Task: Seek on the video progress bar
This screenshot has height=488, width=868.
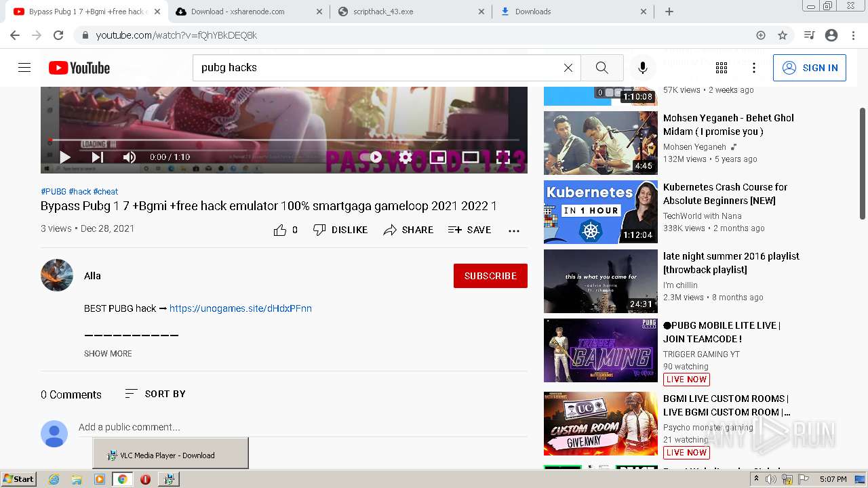Action: 284,140
